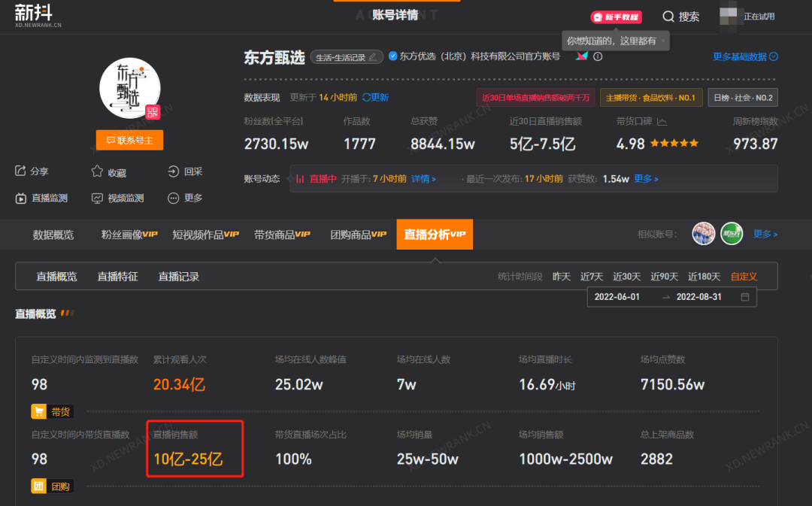Click the 回采 icon

click(x=173, y=171)
